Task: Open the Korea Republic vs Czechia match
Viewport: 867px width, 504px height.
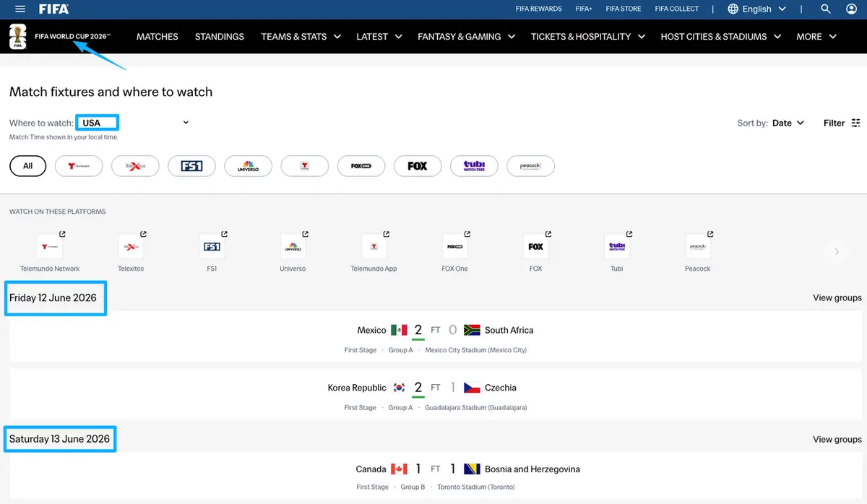Action: click(x=436, y=394)
